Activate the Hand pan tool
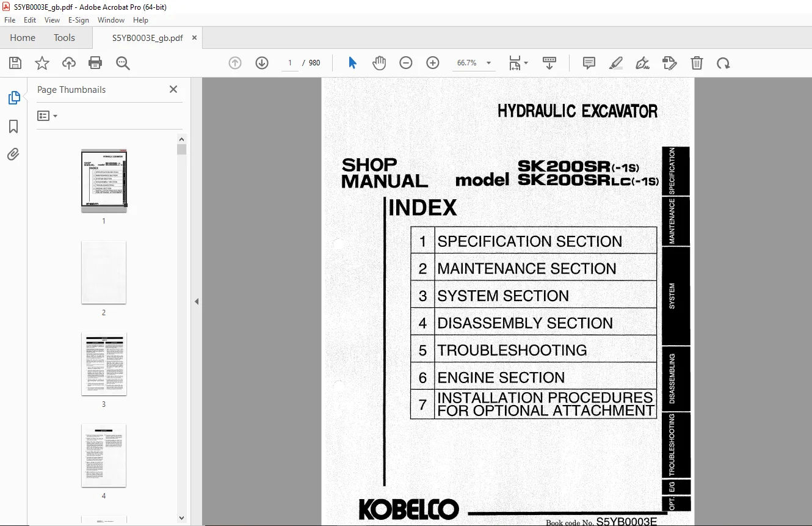The height and width of the screenshot is (526, 812). [379, 63]
